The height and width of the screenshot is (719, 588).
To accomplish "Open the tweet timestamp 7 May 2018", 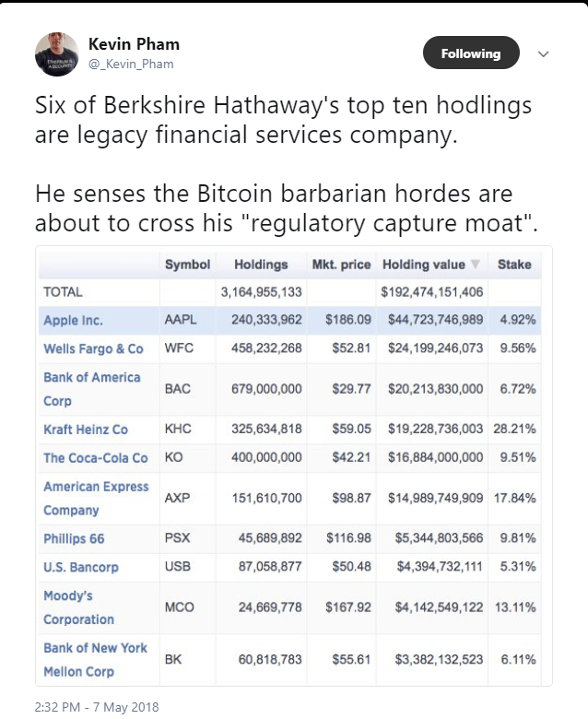I will click(x=83, y=707).
